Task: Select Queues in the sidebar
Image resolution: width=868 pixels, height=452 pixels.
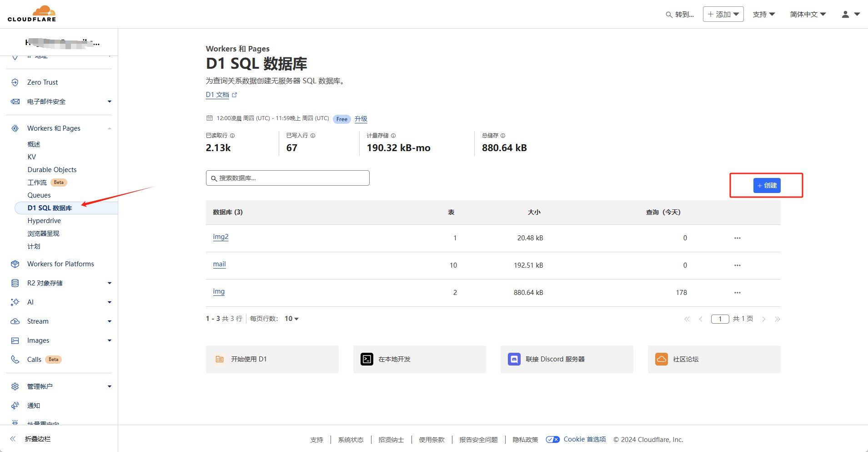Action: coord(39,195)
